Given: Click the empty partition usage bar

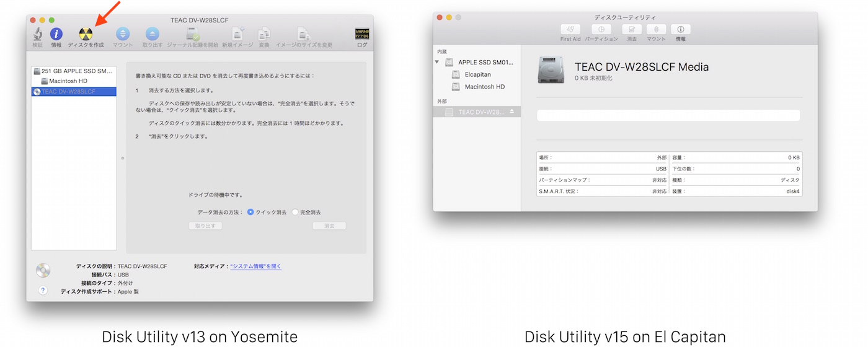Looking at the screenshot, I should [x=668, y=115].
